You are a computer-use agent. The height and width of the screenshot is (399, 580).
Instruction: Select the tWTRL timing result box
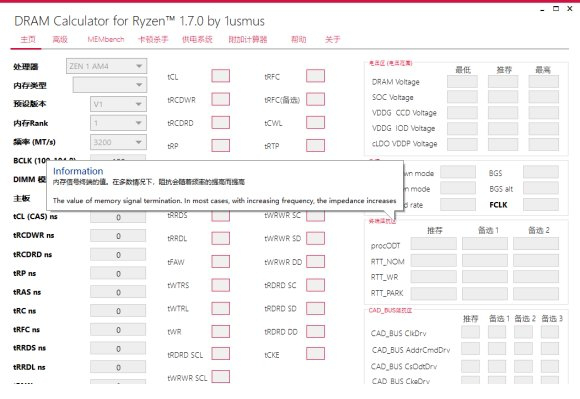point(220,308)
